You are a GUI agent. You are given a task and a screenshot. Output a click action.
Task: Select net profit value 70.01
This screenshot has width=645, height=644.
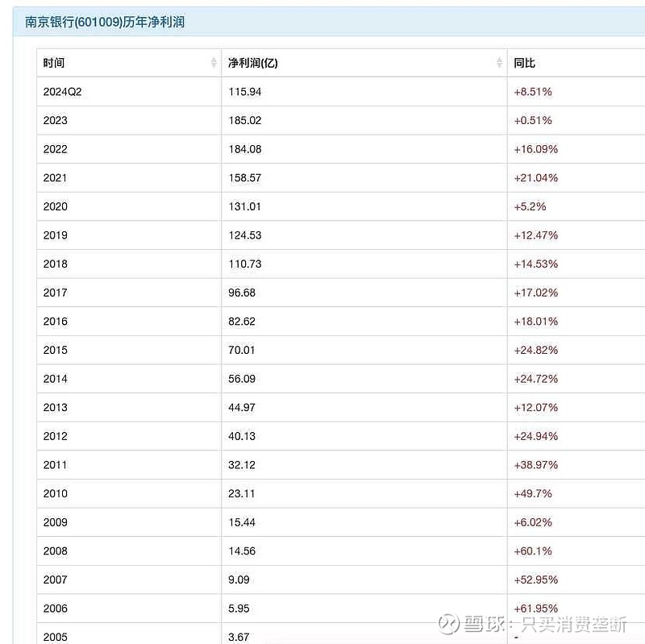242,351
